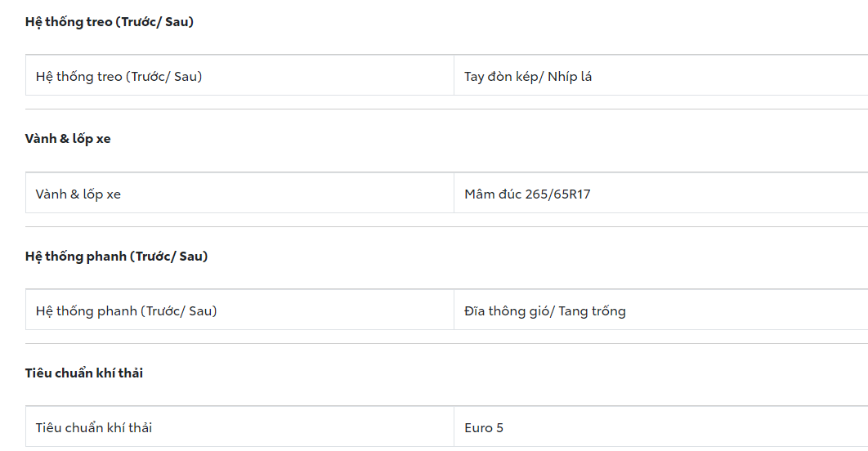Click "(Trước/ Sau)" in the brake row label
The width and height of the screenshot is (868, 451).
coord(178,311)
